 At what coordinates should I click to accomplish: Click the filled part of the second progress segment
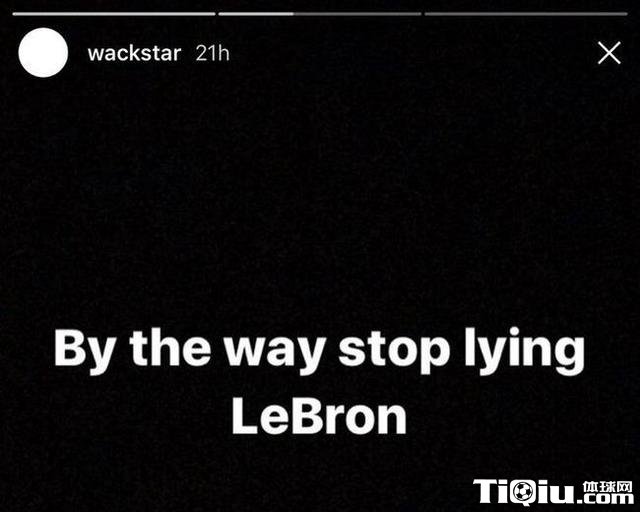(x=256, y=14)
